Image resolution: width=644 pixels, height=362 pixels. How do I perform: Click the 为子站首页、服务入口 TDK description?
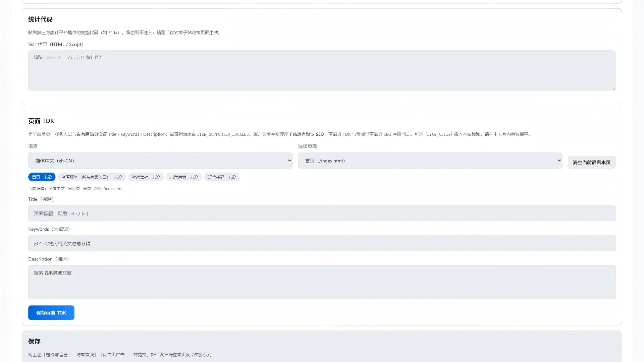tap(280, 134)
